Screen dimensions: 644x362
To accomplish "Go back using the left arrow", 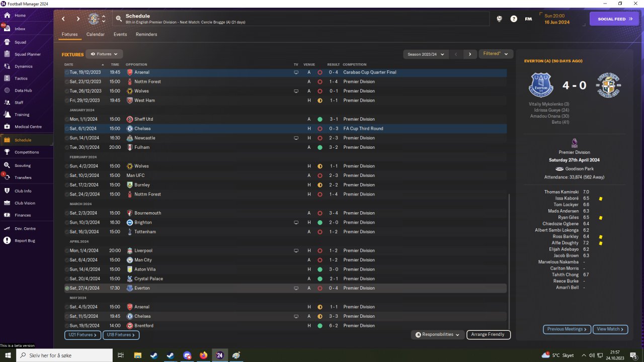I will coord(63,19).
